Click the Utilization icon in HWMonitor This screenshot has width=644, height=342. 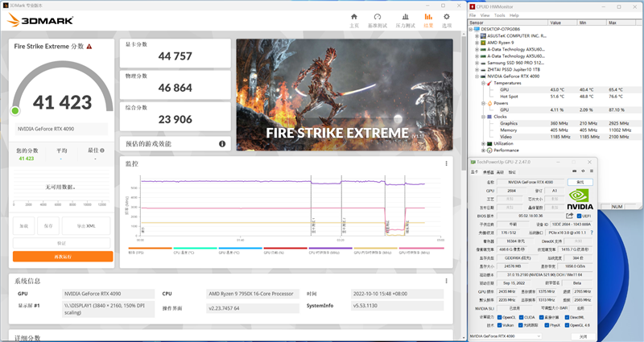[489, 144]
